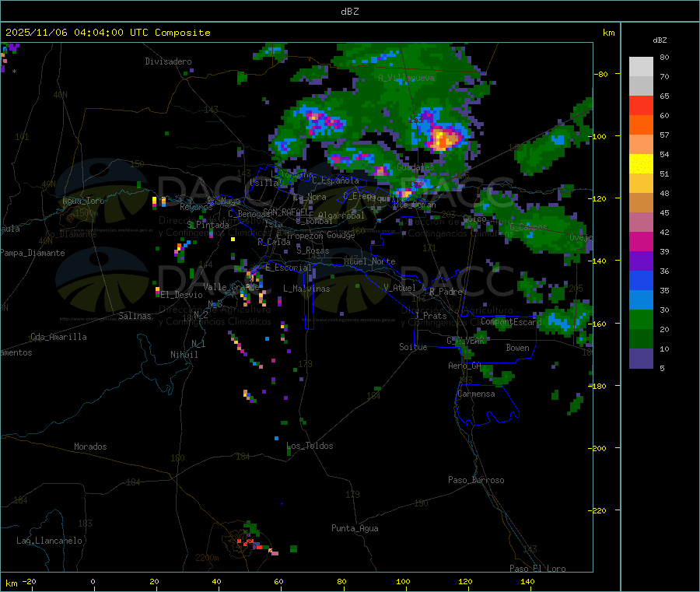This screenshot has height=592, width=700.
Task: Click the red echo cluster near 2200m
Action: (x=249, y=543)
